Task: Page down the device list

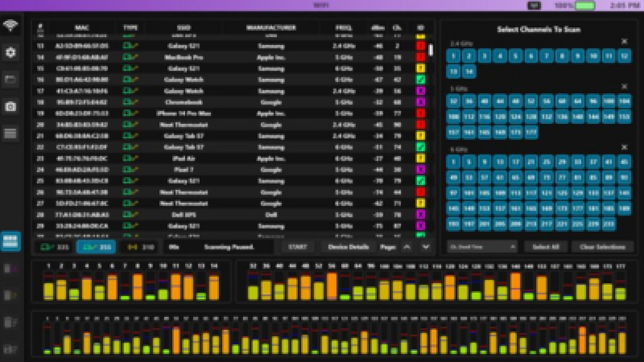Action: click(426, 247)
